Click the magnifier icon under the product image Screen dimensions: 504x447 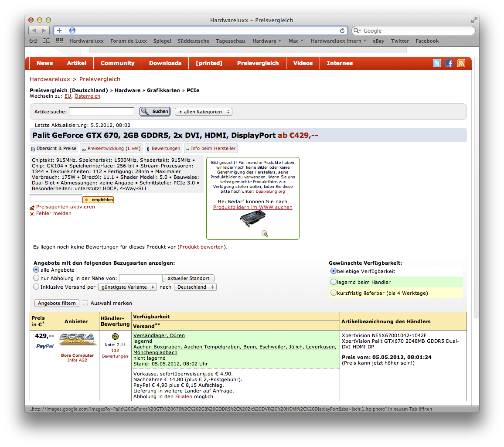[265, 233]
